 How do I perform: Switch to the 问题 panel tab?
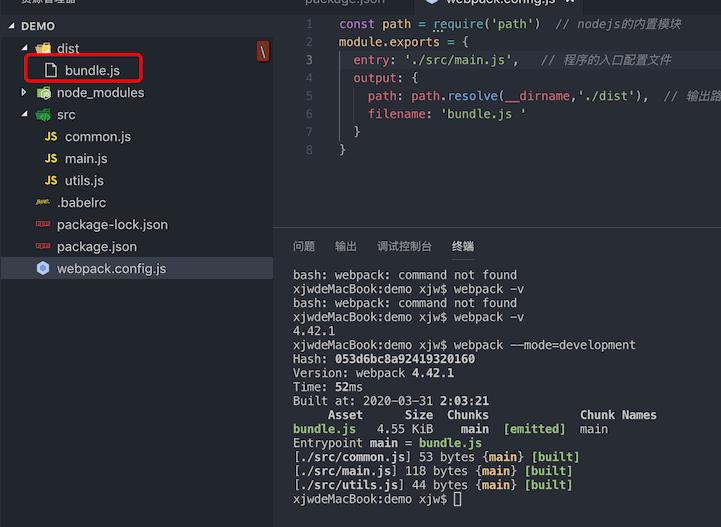pos(304,246)
